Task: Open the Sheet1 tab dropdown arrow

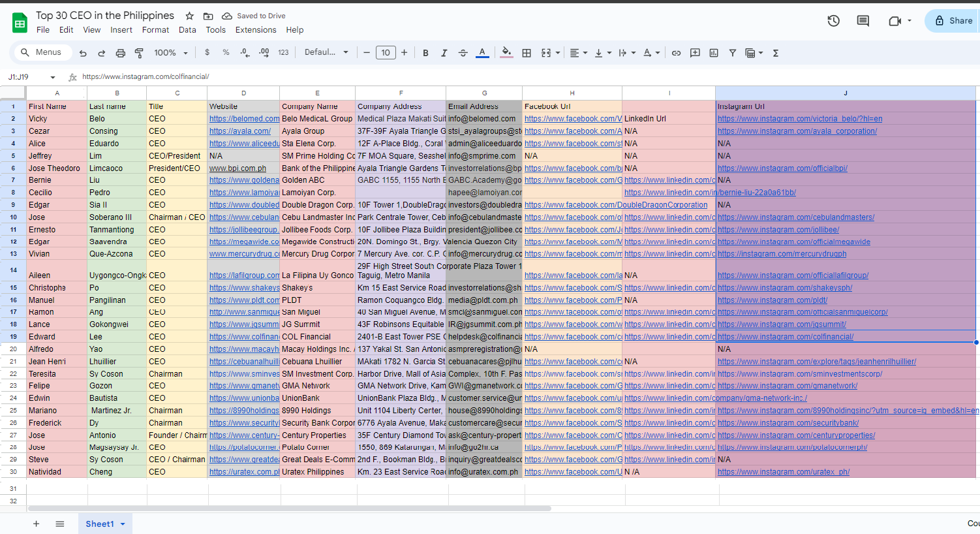Action: 123,524
